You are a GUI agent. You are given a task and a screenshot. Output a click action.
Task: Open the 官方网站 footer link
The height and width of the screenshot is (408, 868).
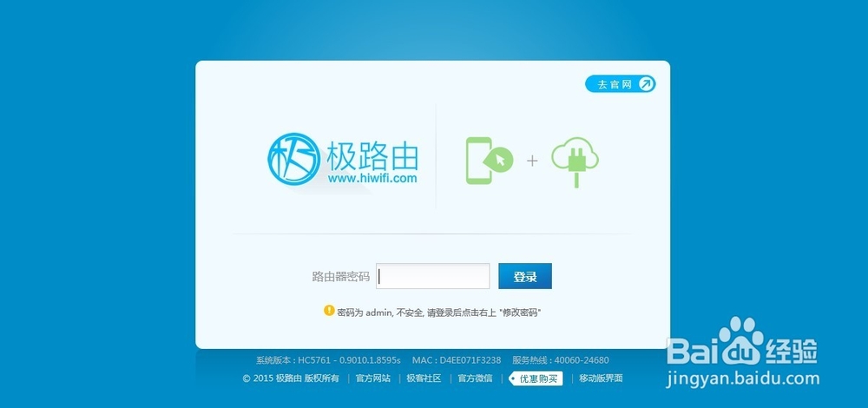click(x=373, y=378)
